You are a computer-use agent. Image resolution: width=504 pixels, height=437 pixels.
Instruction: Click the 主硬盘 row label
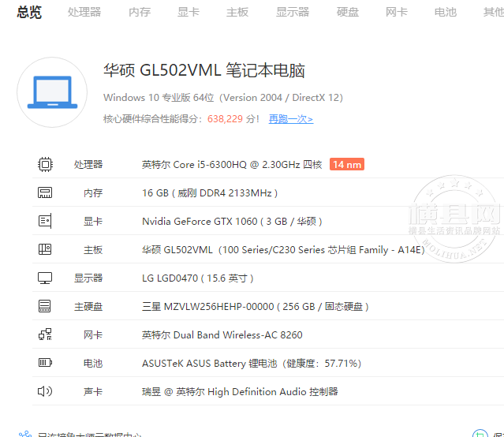(88, 306)
